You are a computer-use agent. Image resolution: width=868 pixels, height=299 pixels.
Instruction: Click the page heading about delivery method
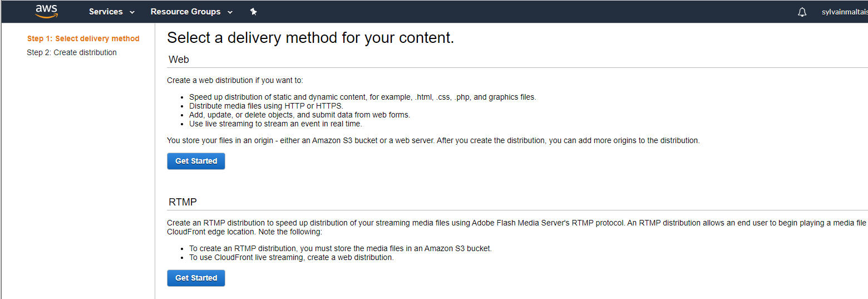tap(310, 38)
